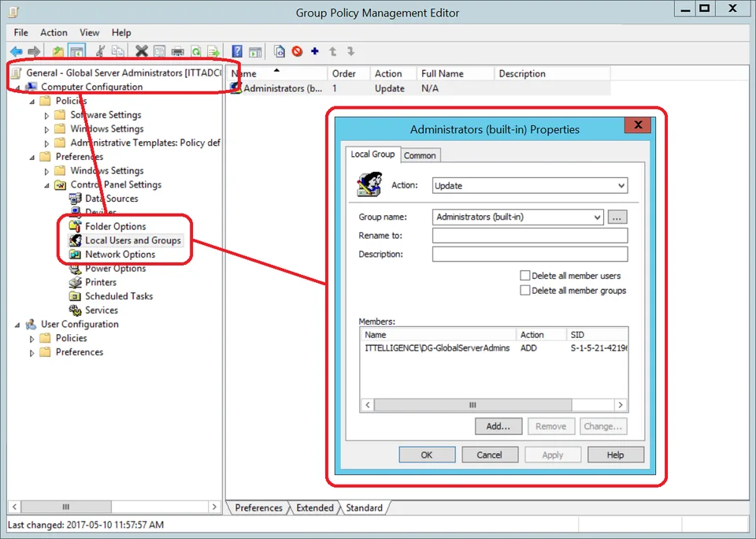756x539 pixels.
Task: Click OK in the Properties dialog
Action: point(427,455)
